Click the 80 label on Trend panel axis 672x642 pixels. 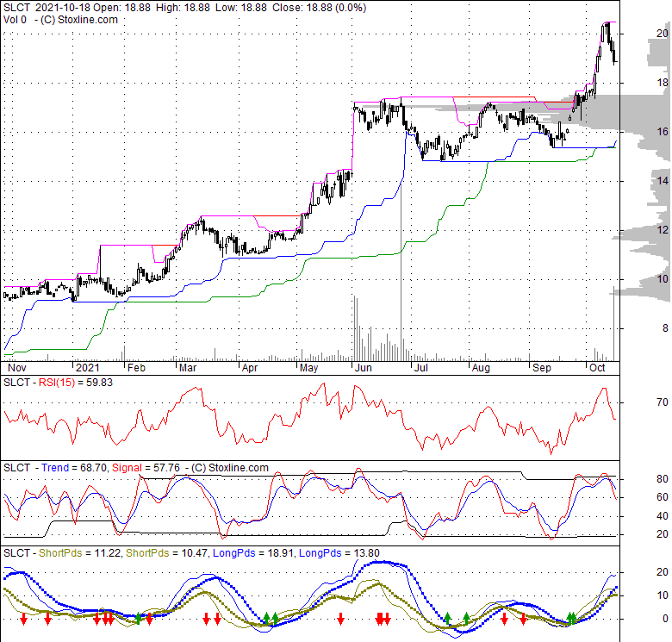663,479
